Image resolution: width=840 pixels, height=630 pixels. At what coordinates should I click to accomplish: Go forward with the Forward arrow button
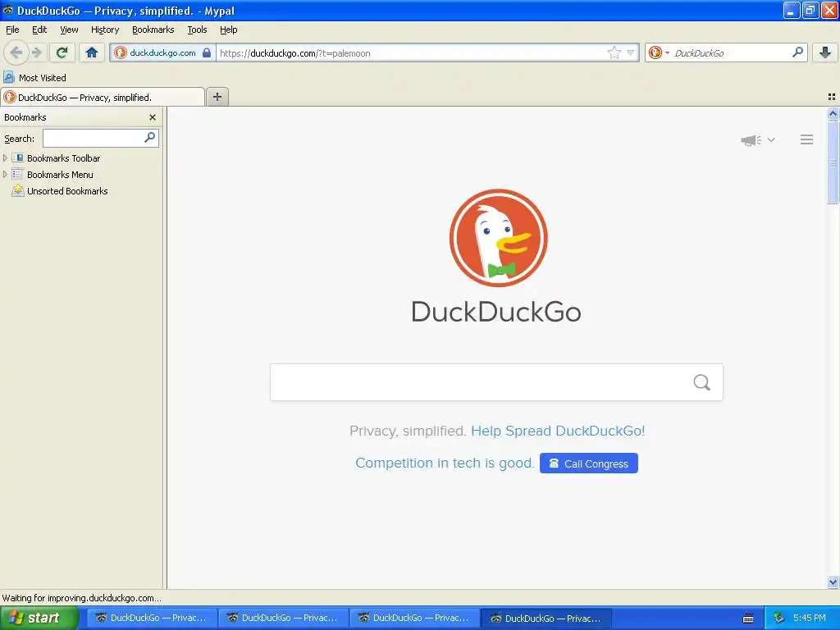click(36, 52)
